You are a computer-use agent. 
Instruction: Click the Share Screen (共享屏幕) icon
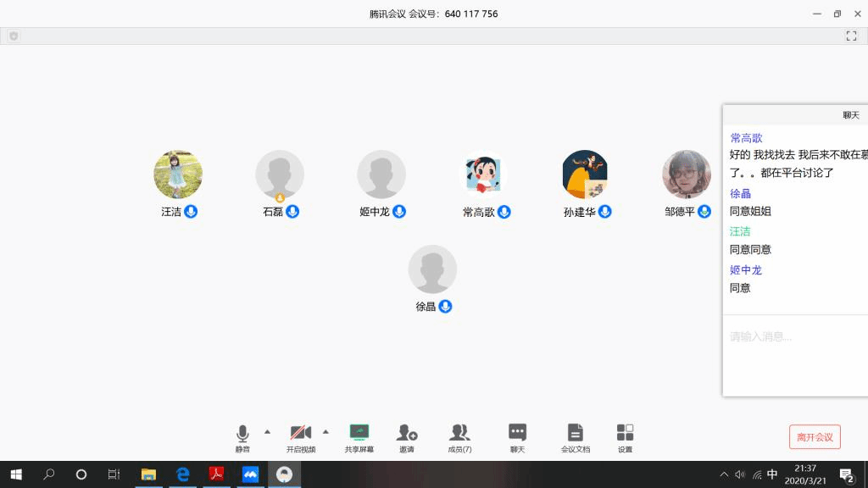(359, 433)
